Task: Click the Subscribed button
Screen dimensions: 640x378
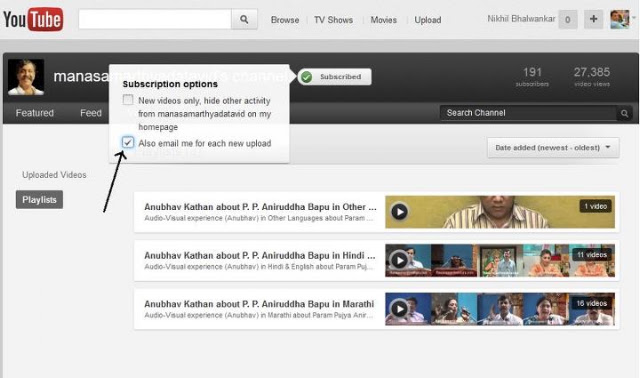Action: (x=334, y=77)
